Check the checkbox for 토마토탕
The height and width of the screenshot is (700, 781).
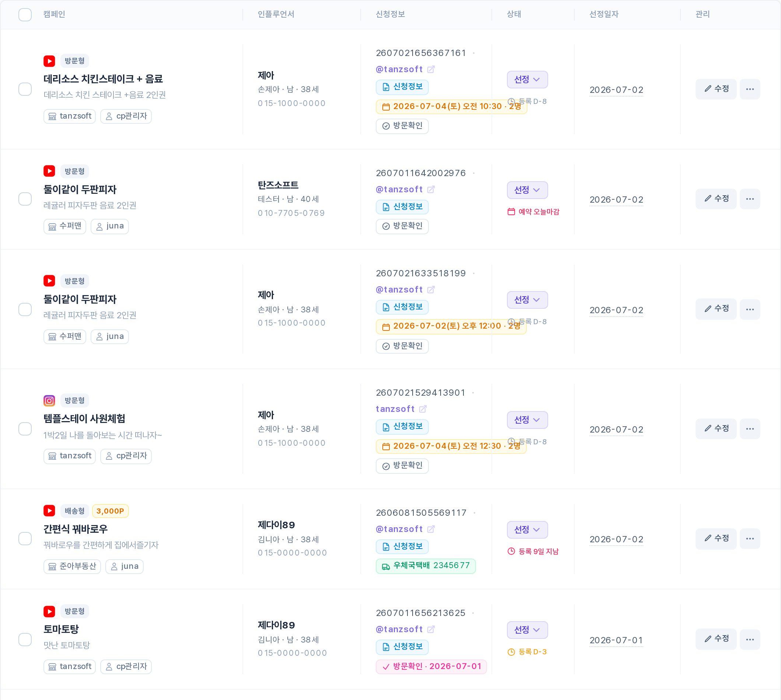point(25,640)
